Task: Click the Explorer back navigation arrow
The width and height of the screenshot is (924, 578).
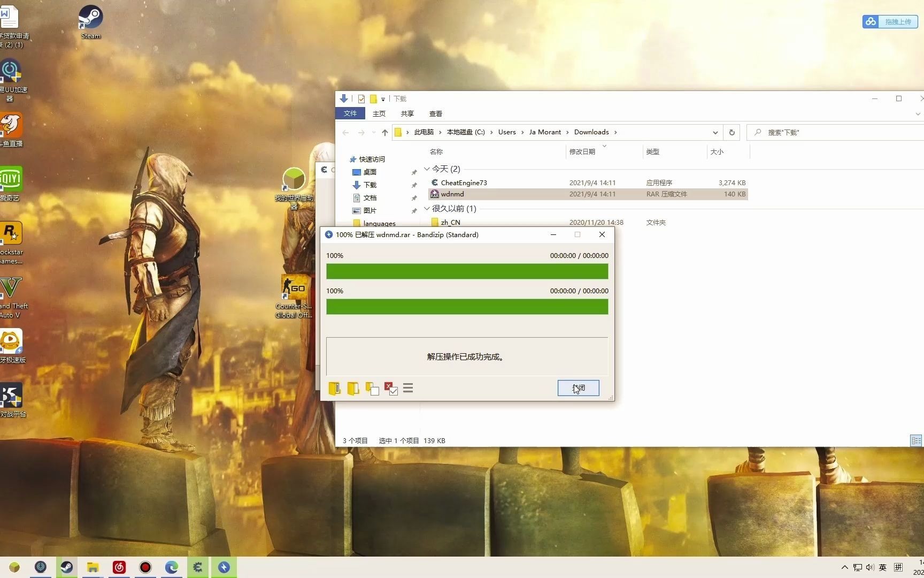Action: click(346, 132)
